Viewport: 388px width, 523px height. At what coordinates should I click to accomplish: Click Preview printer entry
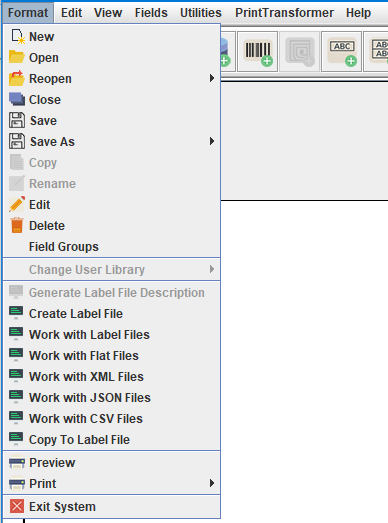coord(111,463)
